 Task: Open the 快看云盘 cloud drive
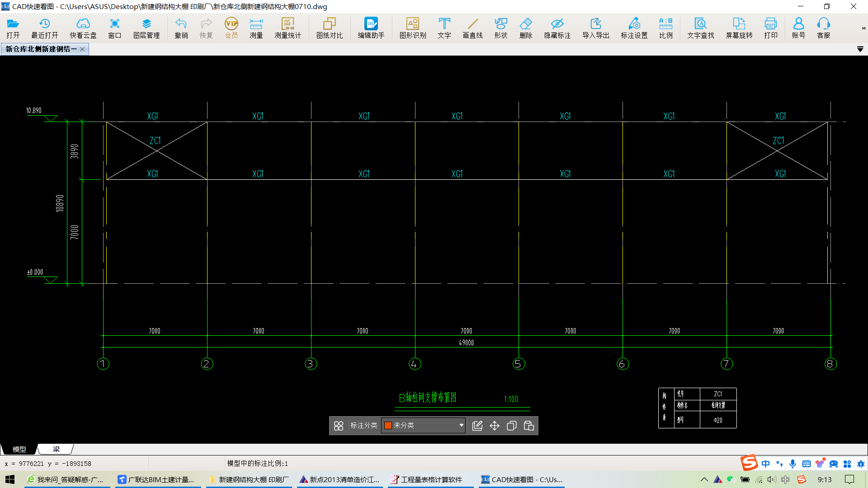[83, 28]
